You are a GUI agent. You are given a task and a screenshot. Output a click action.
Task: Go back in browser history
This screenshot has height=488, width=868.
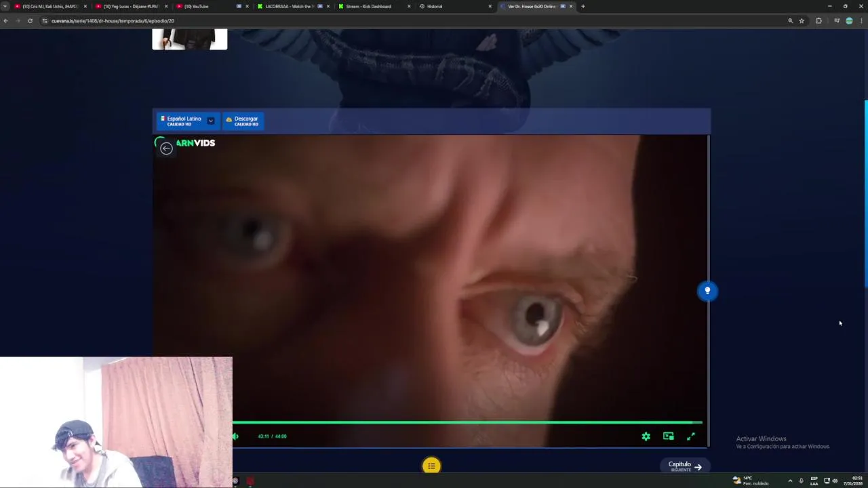click(x=5, y=21)
